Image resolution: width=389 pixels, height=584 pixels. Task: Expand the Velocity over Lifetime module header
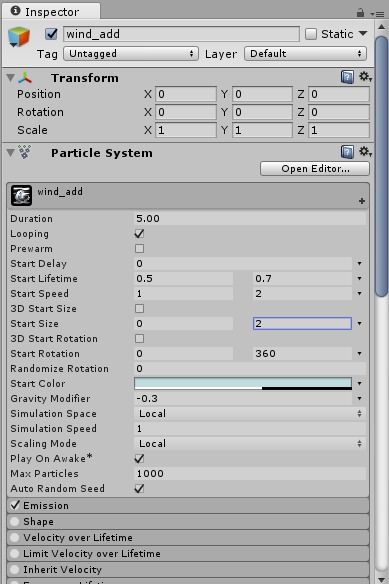[x=188, y=537]
